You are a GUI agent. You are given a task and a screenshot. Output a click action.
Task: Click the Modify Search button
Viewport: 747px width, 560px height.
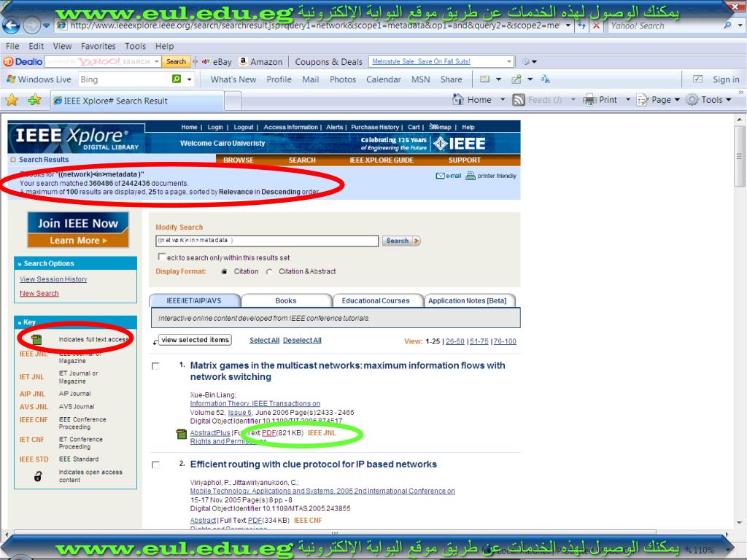click(400, 241)
